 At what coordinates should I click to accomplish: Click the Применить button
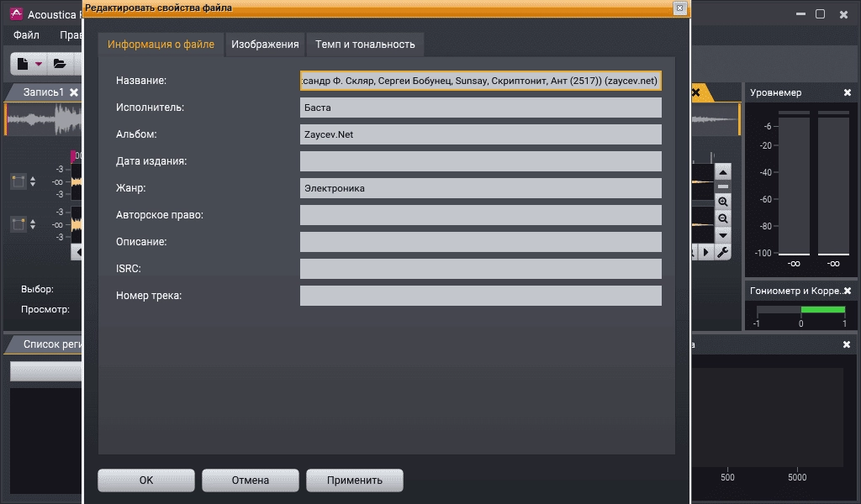(x=355, y=480)
